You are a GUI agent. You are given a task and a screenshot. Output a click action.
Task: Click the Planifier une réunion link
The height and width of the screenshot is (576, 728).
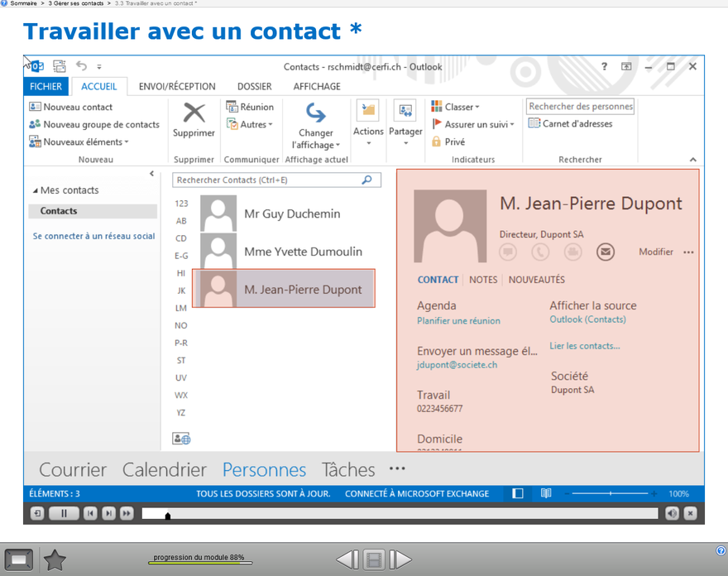[458, 320]
